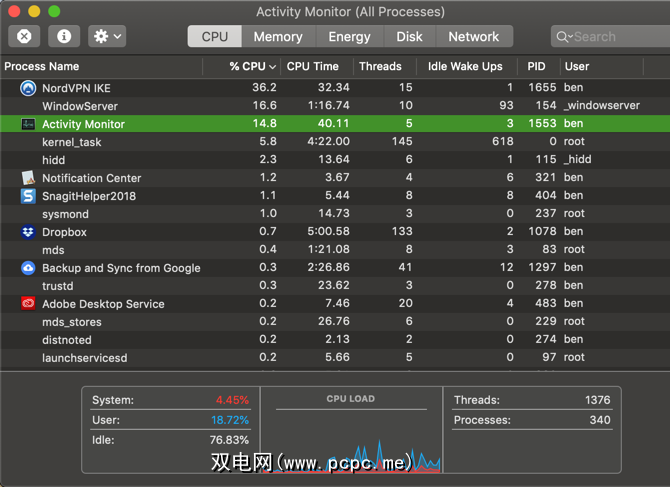
Task: Show the Network tab
Action: [x=473, y=36]
